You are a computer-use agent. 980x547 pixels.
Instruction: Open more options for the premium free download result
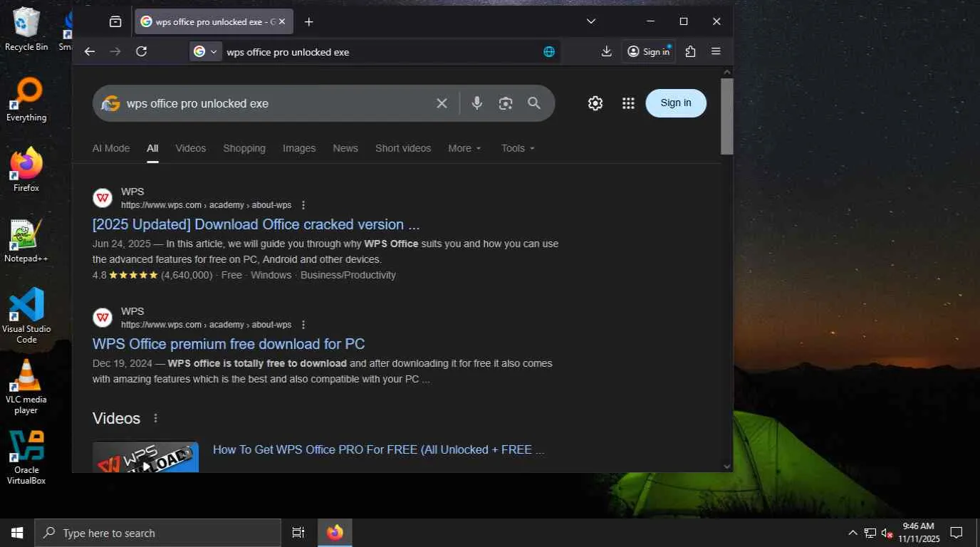pos(303,325)
